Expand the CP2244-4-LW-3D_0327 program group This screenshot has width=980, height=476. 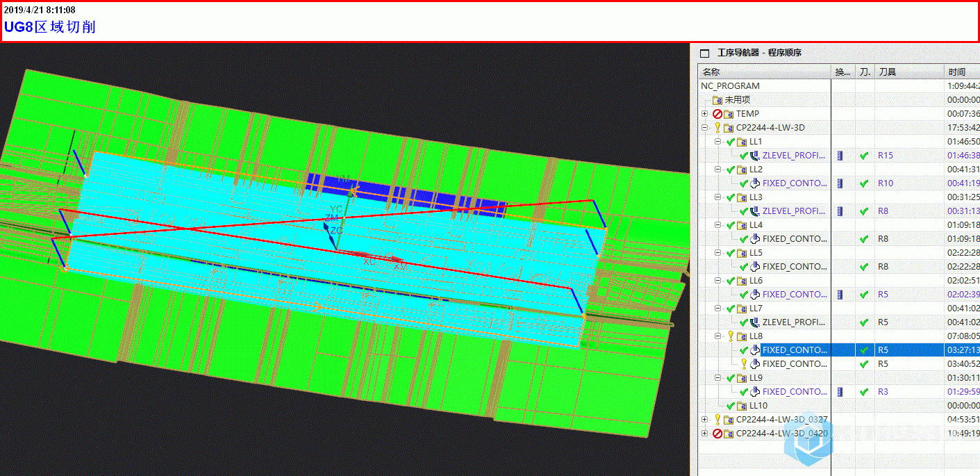coord(705,420)
